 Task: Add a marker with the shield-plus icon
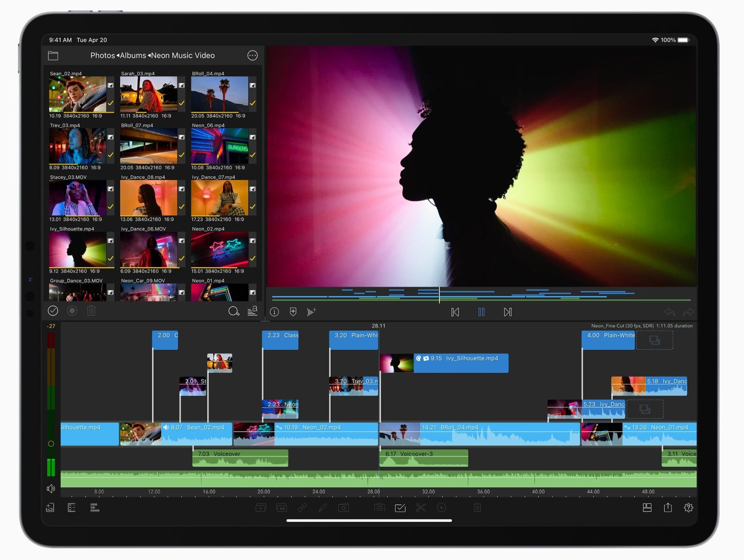click(x=293, y=312)
